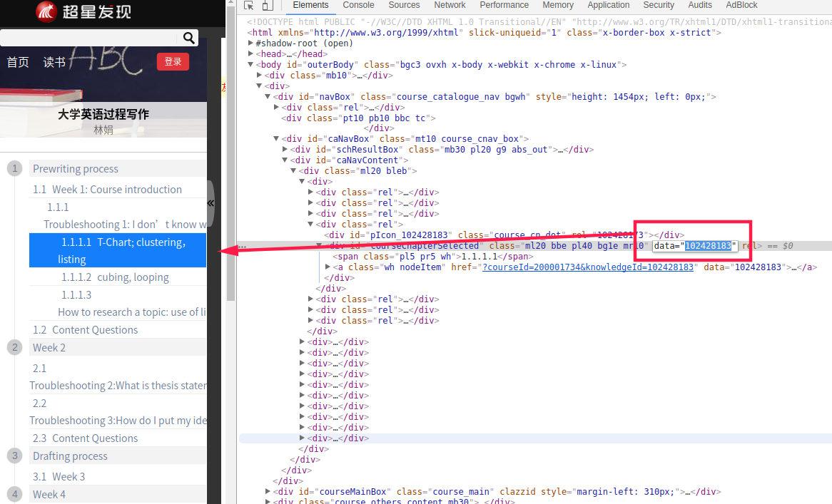Expand the courseMainBox div node
This screenshot has height=504, width=832.
click(268, 491)
